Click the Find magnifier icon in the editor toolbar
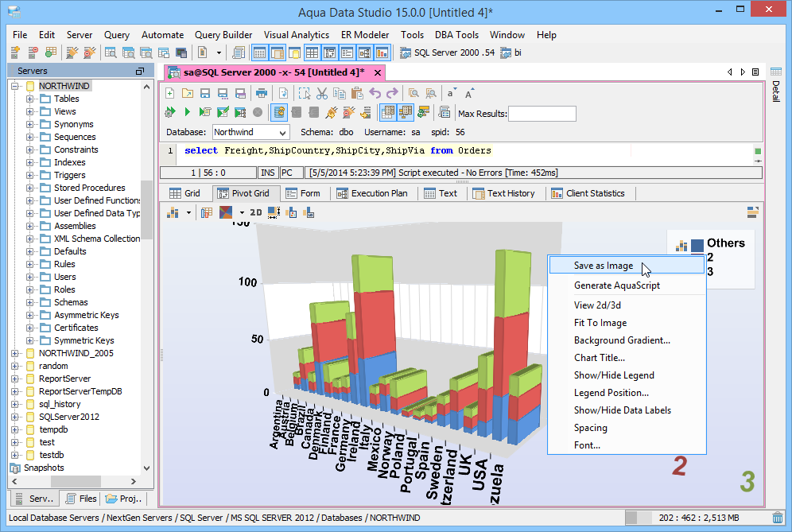The image size is (792, 532). pos(413,93)
